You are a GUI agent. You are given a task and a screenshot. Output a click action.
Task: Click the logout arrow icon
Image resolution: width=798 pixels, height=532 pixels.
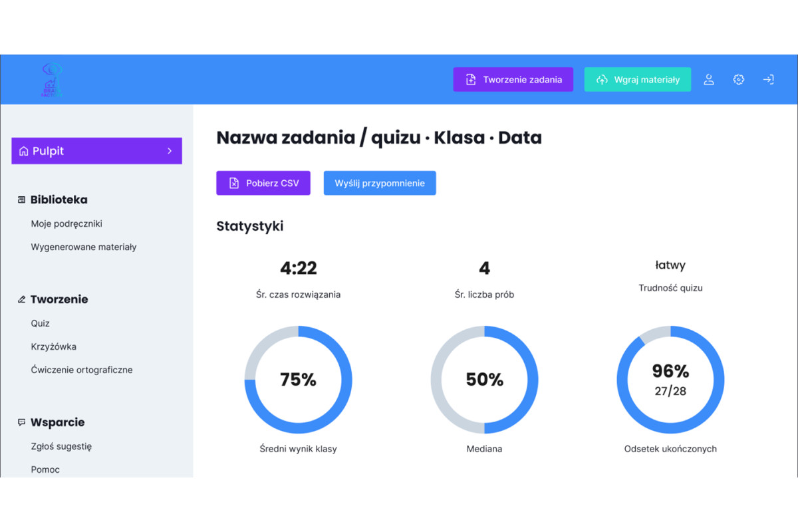tap(769, 79)
